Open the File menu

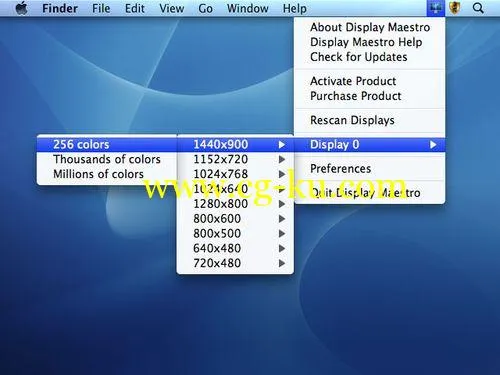101,8
